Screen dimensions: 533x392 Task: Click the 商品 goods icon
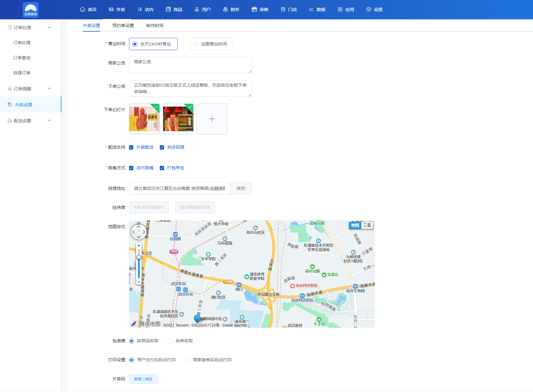coord(168,10)
